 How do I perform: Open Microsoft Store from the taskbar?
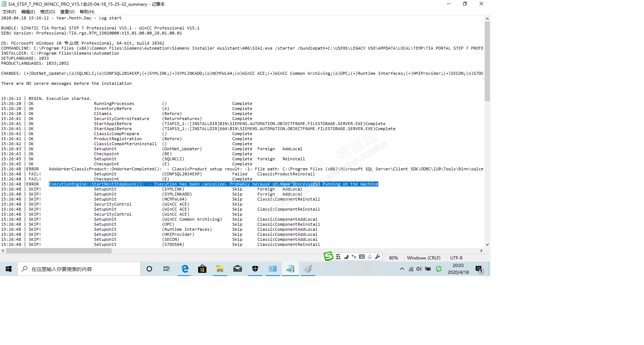pos(202,269)
